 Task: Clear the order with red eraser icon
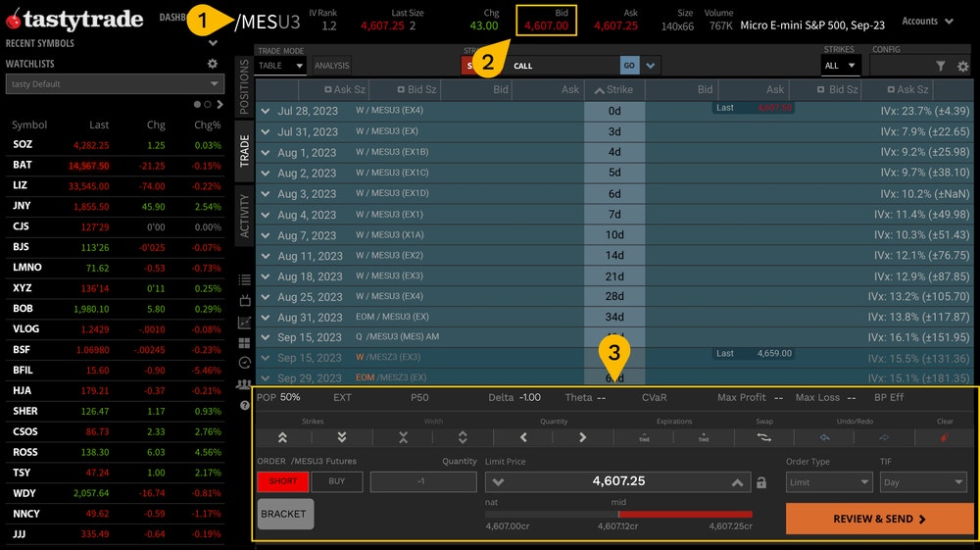[x=945, y=437]
